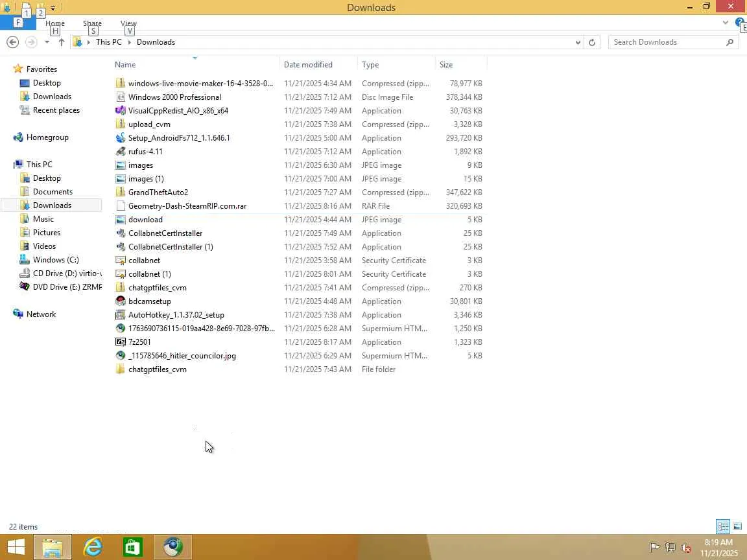Open Internet Explorer from the taskbar

93,547
